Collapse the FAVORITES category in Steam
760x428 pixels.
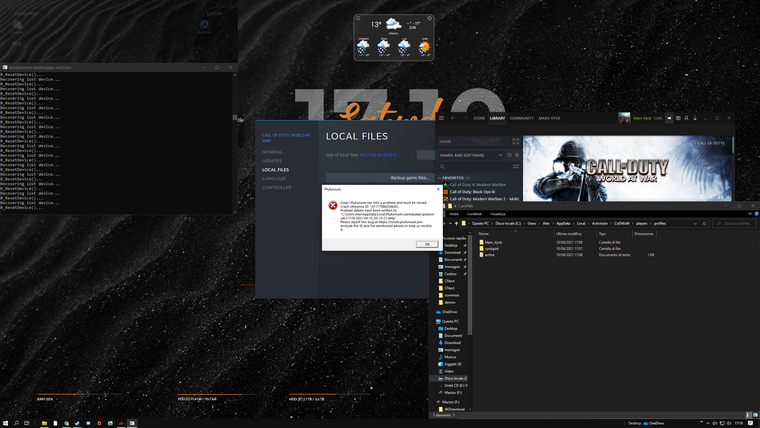click(x=440, y=178)
